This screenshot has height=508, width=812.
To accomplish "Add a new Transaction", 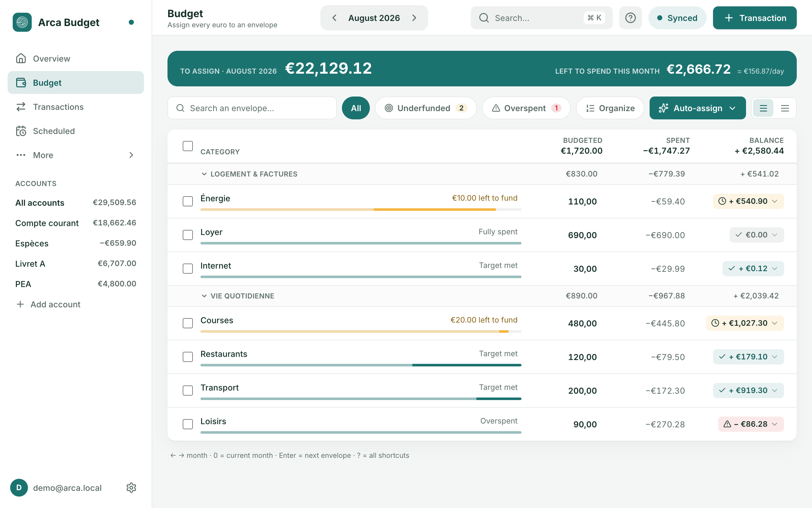I will (755, 18).
